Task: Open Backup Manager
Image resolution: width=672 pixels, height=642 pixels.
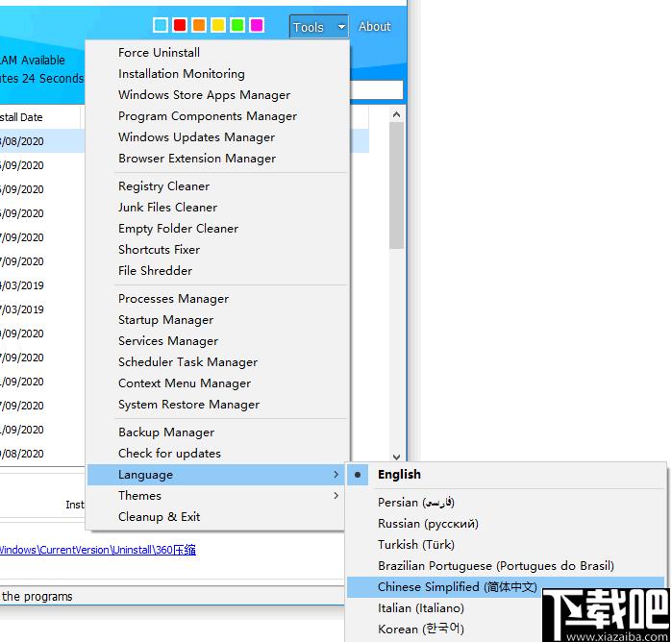Action: pos(217,432)
